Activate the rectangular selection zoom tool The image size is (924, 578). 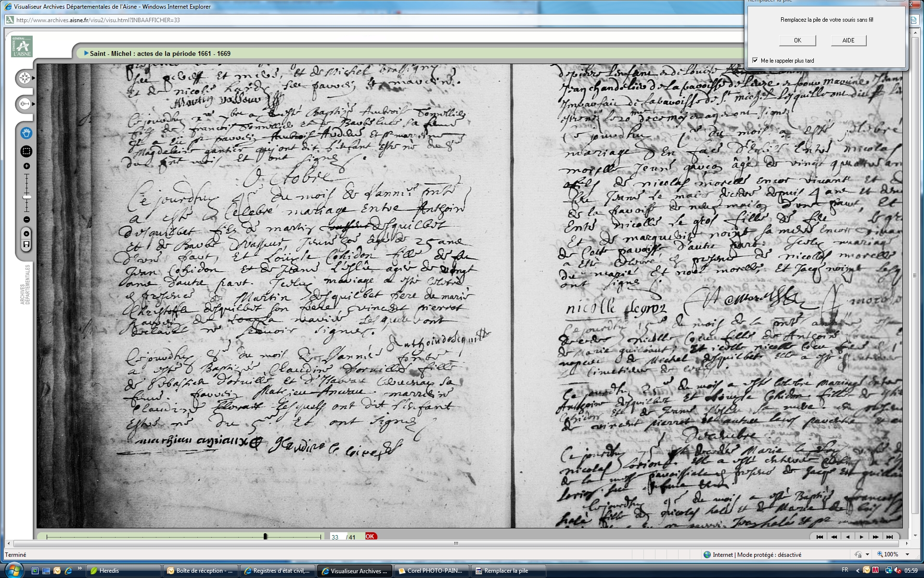pos(26,151)
